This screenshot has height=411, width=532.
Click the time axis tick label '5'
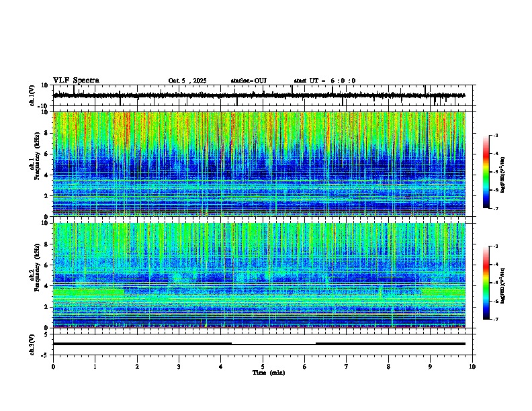pos(263,367)
